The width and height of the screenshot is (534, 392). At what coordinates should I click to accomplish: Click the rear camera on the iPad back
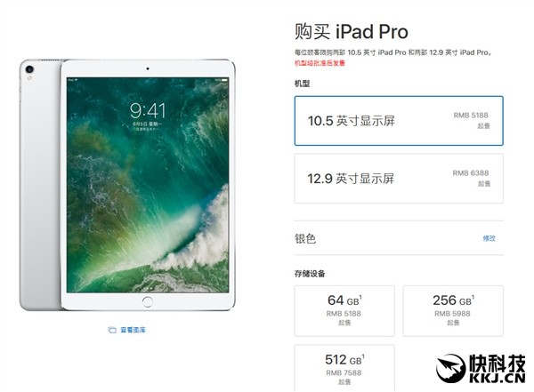29,69
